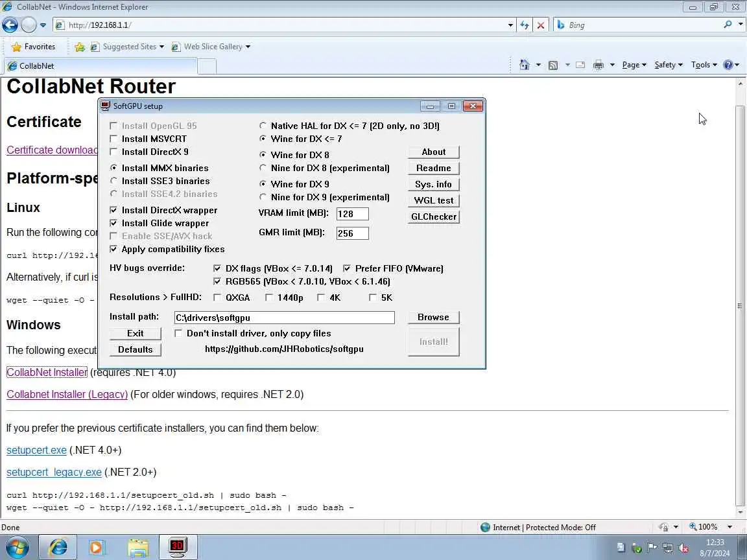747x560 pixels.
Task: Run the WGL test button
Action: (434, 200)
